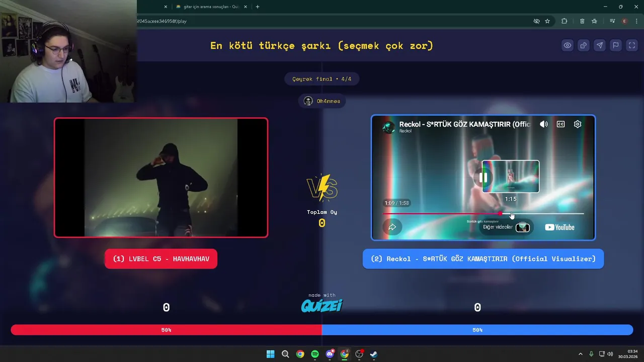The height and width of the screenshot is (362, 644).
Task: Pause the Reckol YouTube video
Action: tap(484, 177)
